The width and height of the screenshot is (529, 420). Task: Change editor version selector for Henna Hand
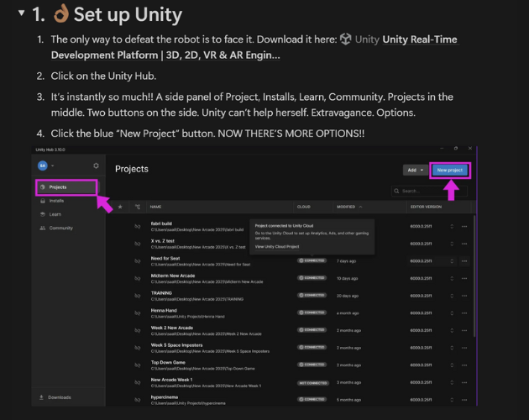pyautogui.click(x=452, y=313)
